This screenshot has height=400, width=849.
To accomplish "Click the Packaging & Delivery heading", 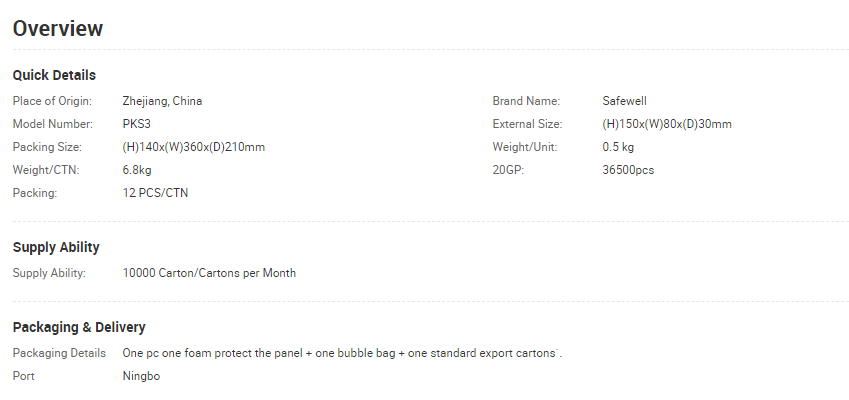I will pos(79,327).
